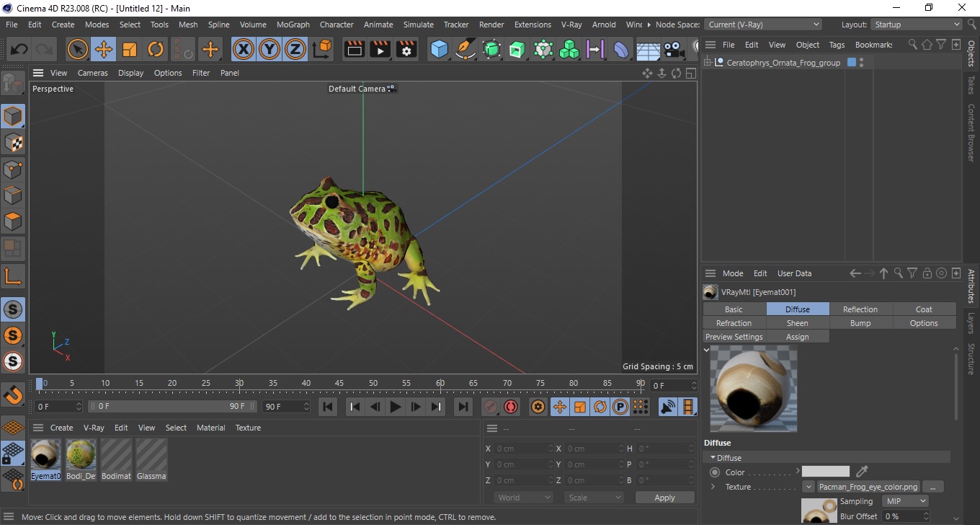
Task: Go to end of animation
Action: tap(463, 407)
